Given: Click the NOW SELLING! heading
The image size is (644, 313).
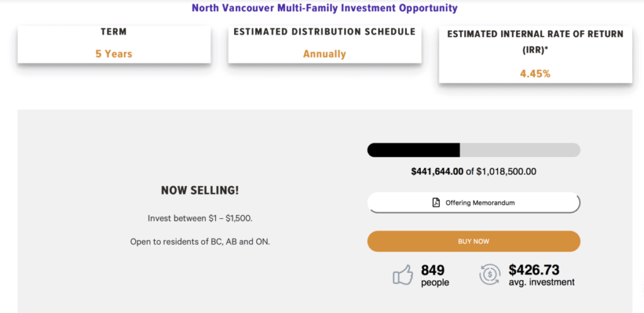Looking at the screenshot, I should (x=200, y=190).
